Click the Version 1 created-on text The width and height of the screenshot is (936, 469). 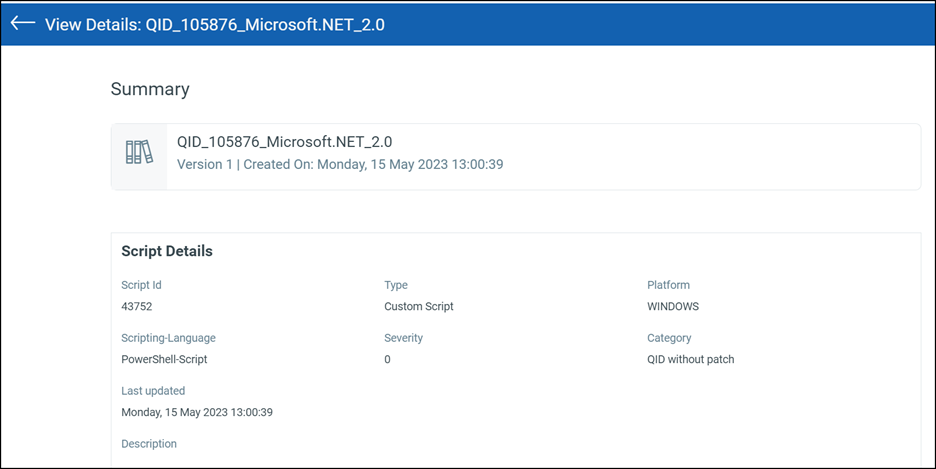pos(340,164)
